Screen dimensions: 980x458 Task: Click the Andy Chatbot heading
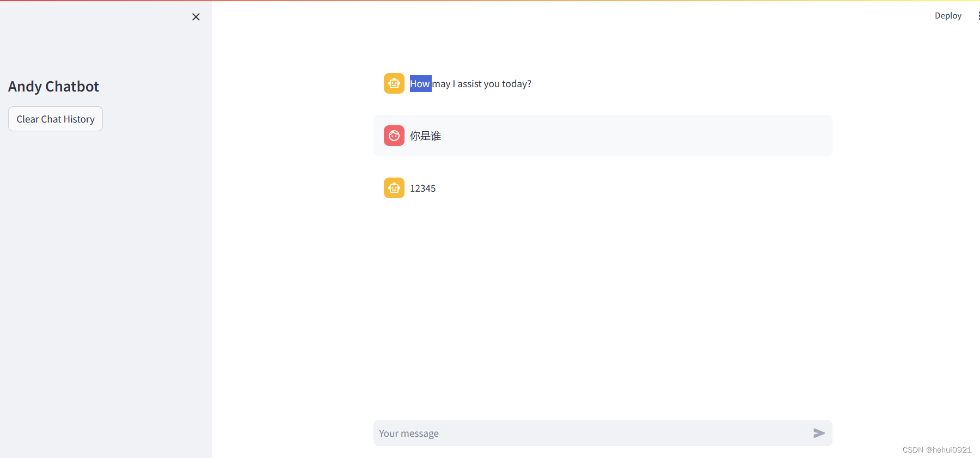[x=53, y=86]
